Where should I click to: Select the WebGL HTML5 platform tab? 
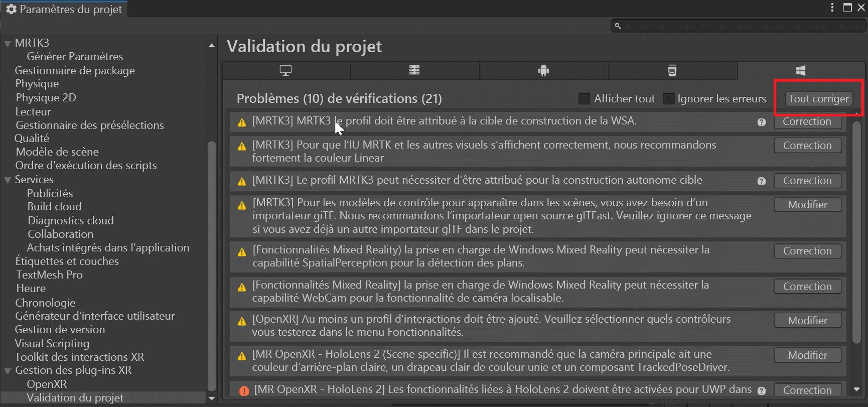click(672, 70)
